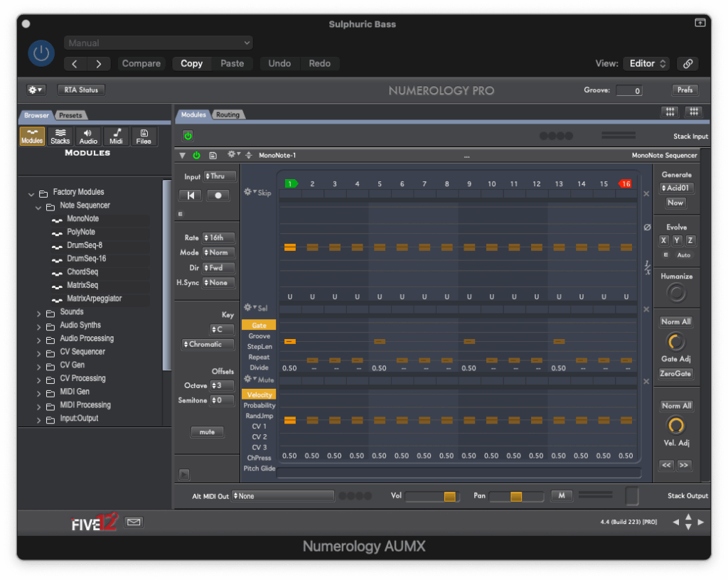The width and height of the screenshot is (728, 580).
Task: Click the Humanize knob
Action: pos(676,293)
